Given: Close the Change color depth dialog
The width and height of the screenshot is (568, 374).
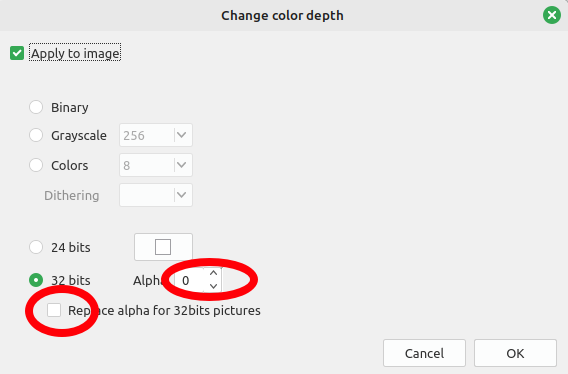Looking at the screenshot, I should [x=552, y=15].
